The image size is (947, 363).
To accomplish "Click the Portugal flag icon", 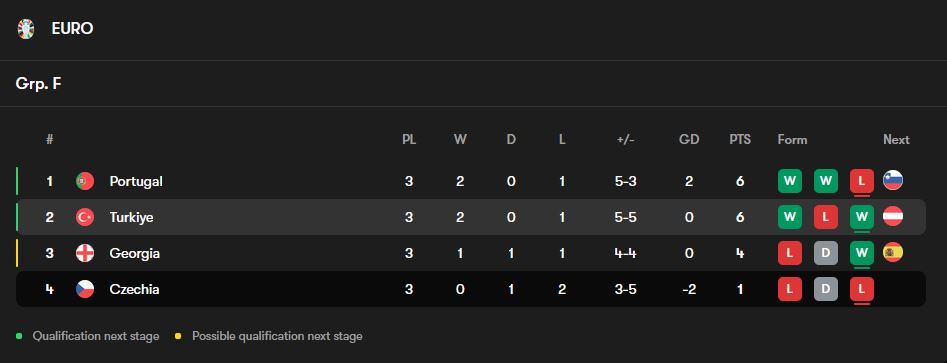I will click(85, 181).
